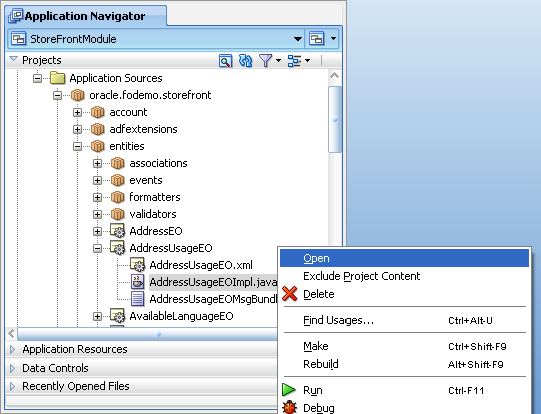
Task: Open the application menu dropdown arrow
Action: point(333,39)
